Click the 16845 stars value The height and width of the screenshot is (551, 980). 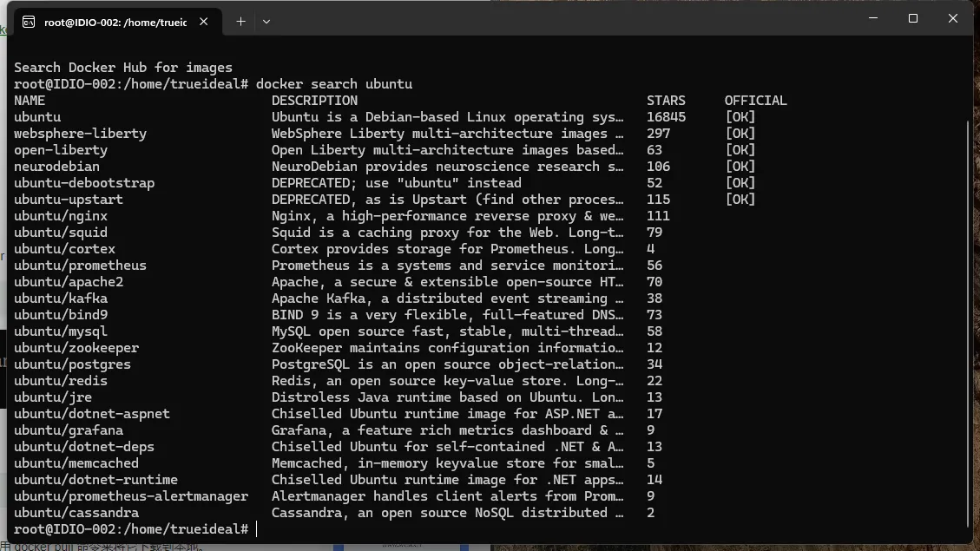667,117
